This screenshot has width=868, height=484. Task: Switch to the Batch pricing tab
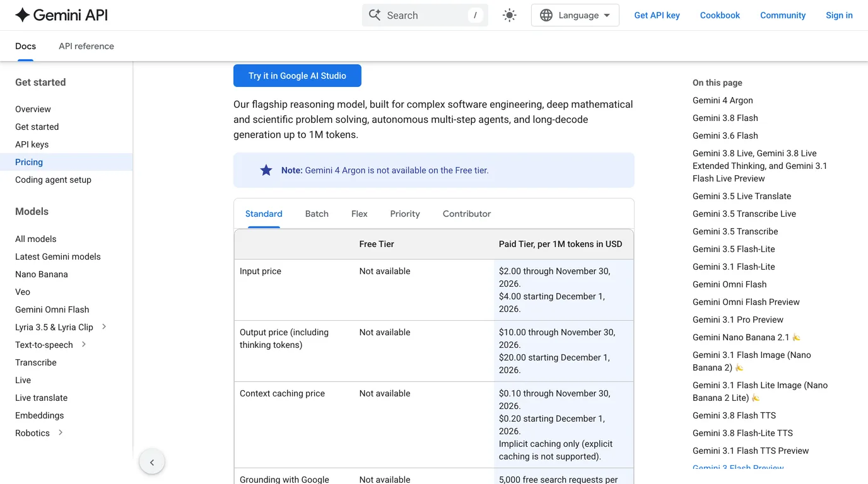coord(317,214)
